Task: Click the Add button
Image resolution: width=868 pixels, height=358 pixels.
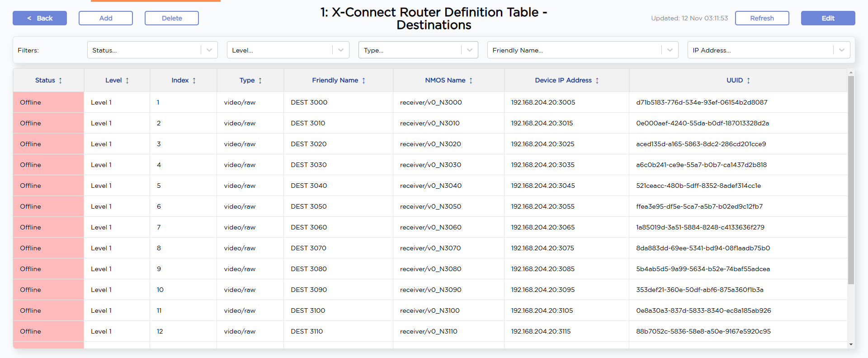Action: [106, 18]
